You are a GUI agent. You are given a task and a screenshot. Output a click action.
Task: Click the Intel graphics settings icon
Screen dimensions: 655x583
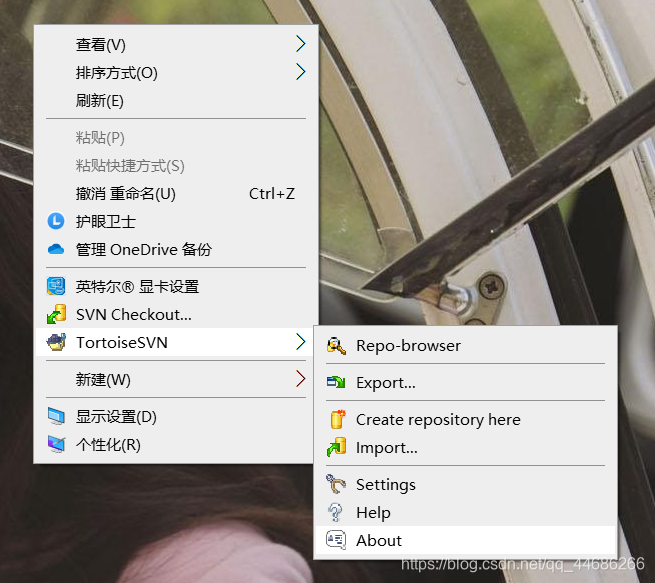(x=56, y=286)
